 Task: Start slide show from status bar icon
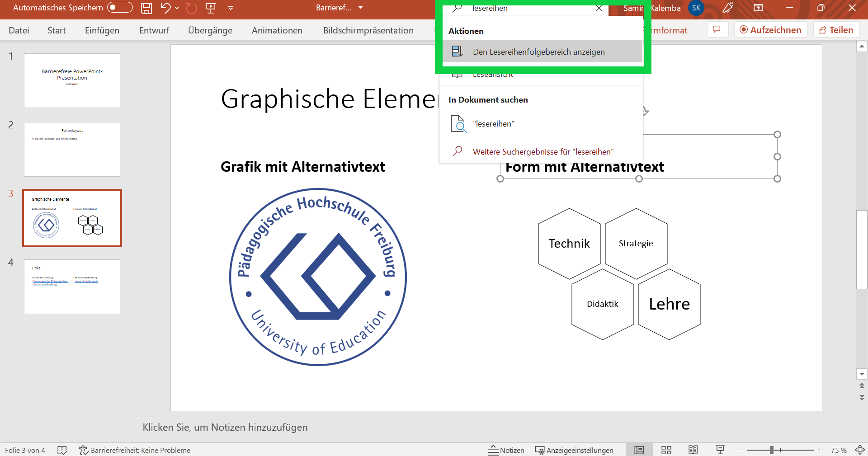click(x=720, y=450)
